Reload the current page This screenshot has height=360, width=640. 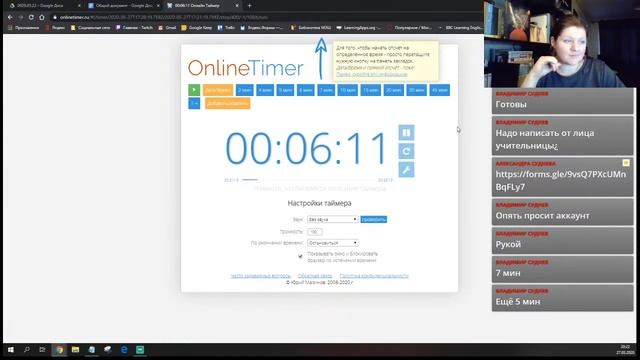click(31, 17)
